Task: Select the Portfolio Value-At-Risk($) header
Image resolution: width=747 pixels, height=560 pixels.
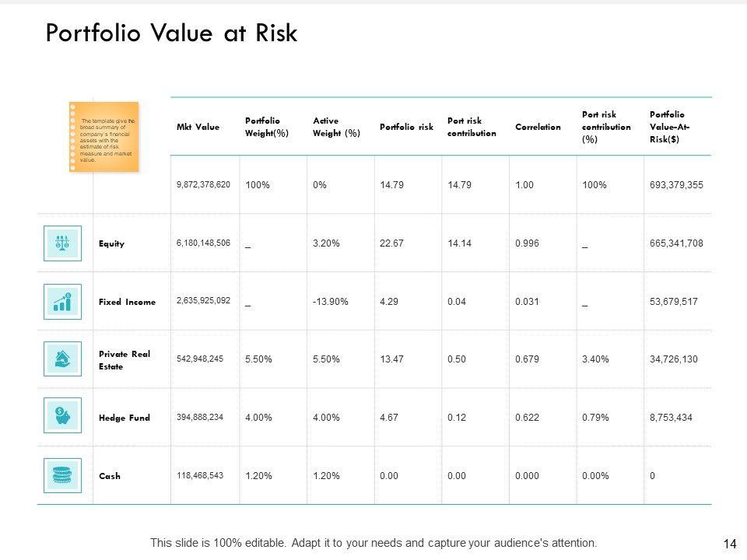Action: (x=670, y=127)
